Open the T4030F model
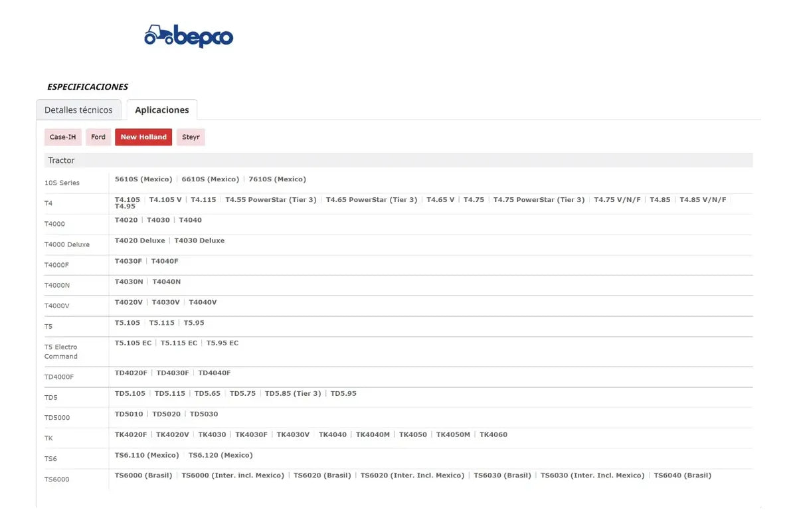Viewport: 797px width, 532px height. click(x=128, y=262)
